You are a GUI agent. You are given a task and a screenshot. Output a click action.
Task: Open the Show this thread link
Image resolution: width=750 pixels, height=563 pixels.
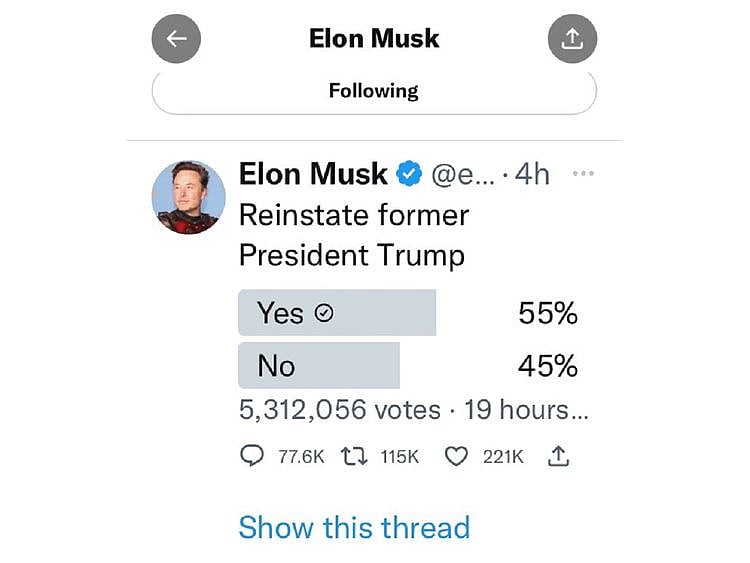click(354, 527)
